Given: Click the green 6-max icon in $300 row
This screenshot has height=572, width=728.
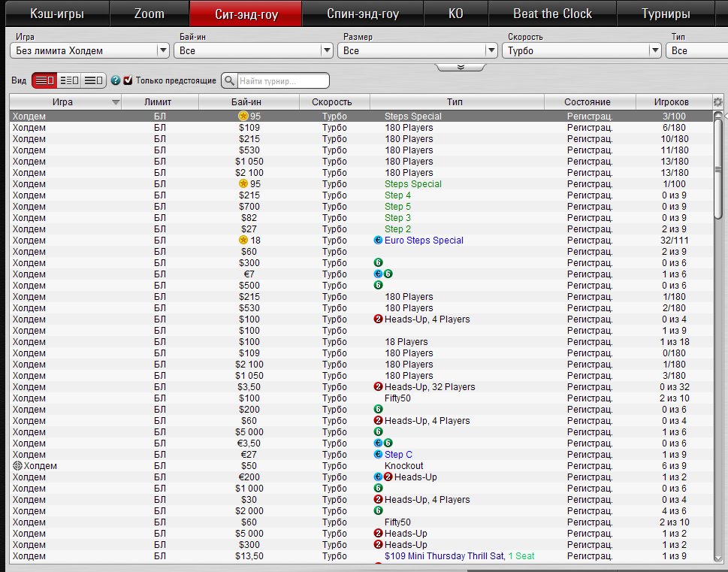Looking at the screenshot, I should point(378,262).
